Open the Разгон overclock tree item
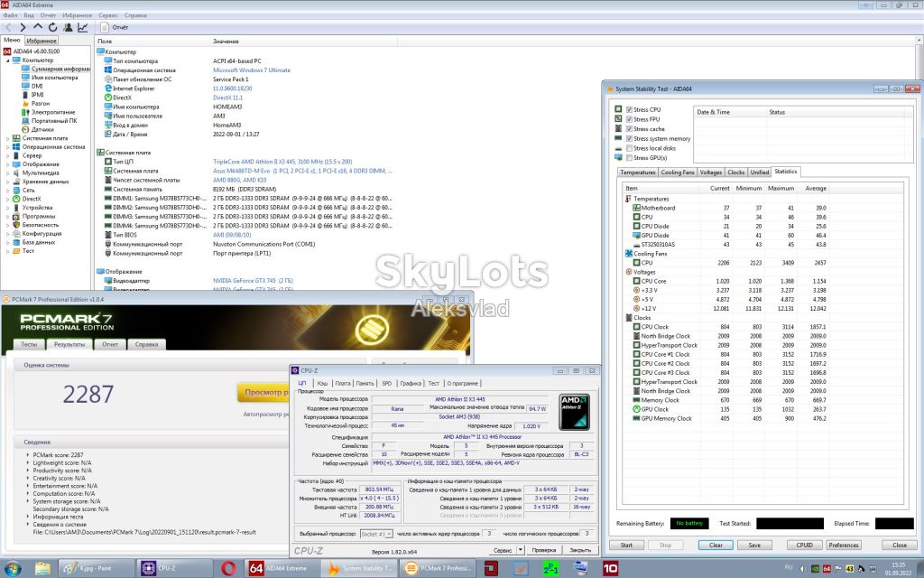Screen dimensions: 924x578 (36, 103)
